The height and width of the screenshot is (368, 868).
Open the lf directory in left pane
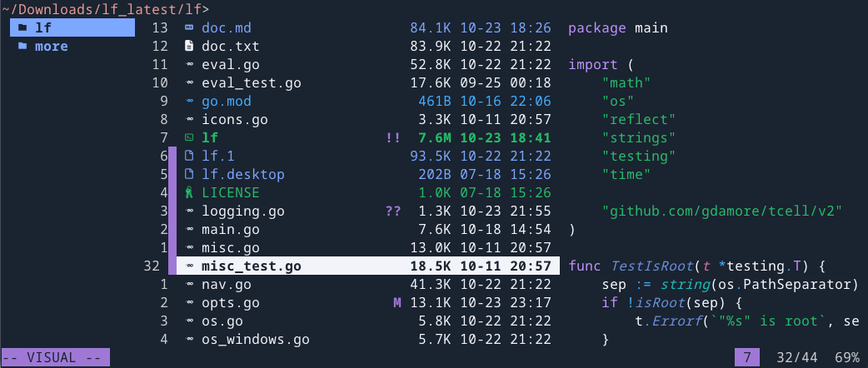pos(43,28)
